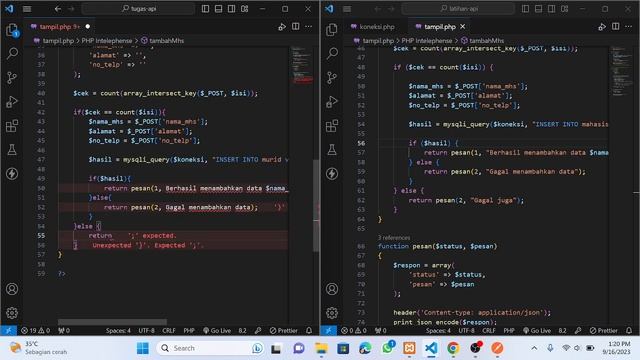The height and width of the screenshot is (360, 640).
Task: Click Prettier in right status bar
Action: pyautogui.click(x=604, y=331)
